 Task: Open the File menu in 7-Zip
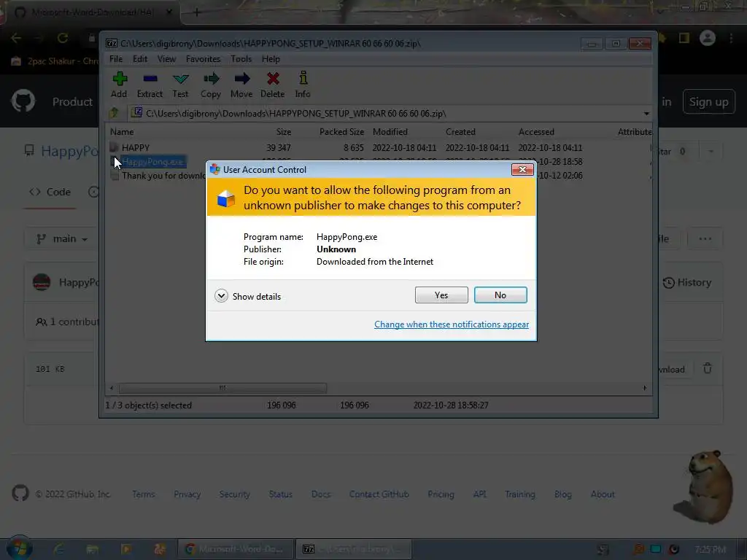pyautogui.click(x=116, y=59)
